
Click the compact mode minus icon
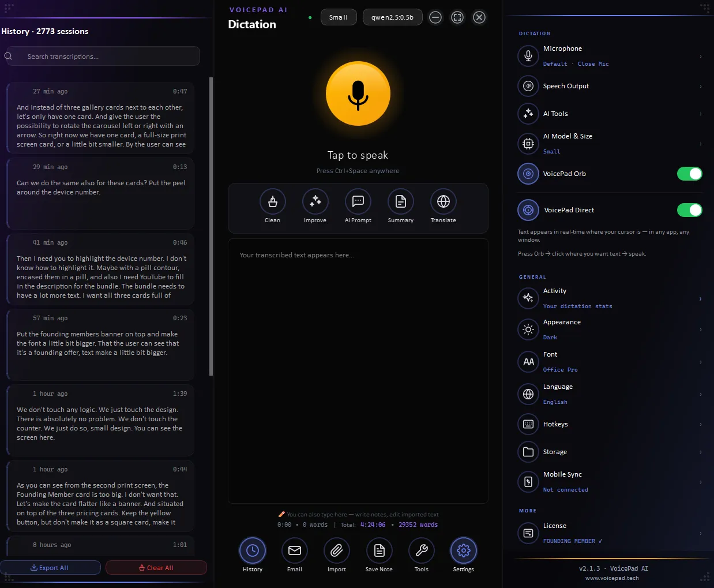tap(435, 17)
